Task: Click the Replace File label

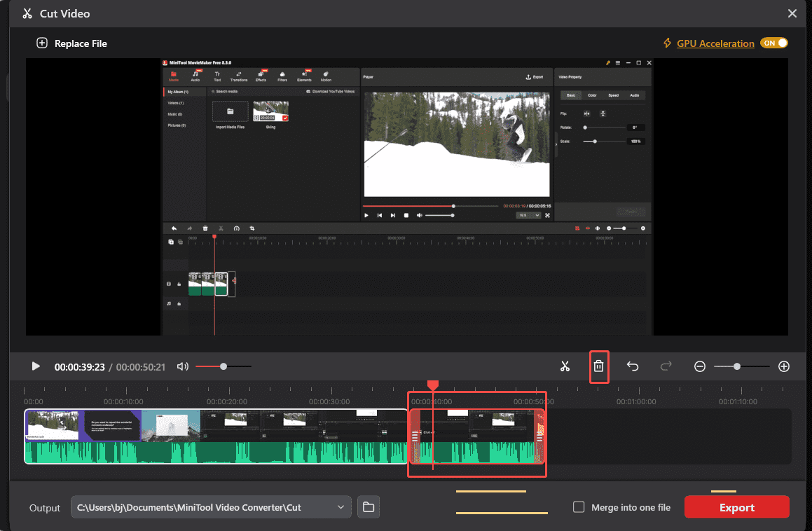Action: (x=81, y=43)
